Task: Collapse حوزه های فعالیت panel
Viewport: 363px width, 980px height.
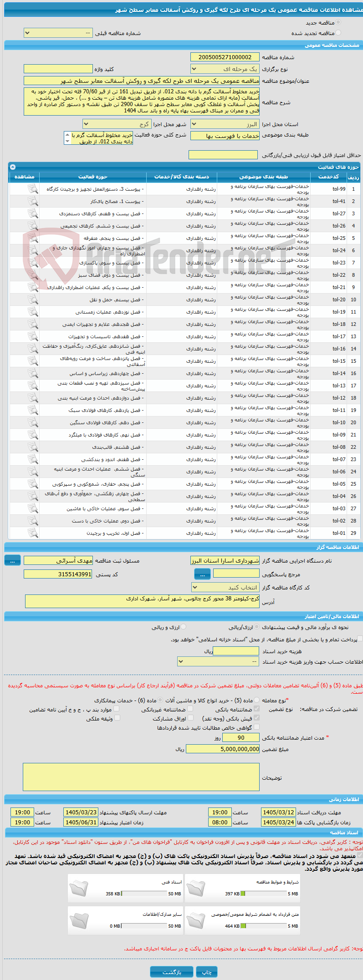Action: click(12, 167)
